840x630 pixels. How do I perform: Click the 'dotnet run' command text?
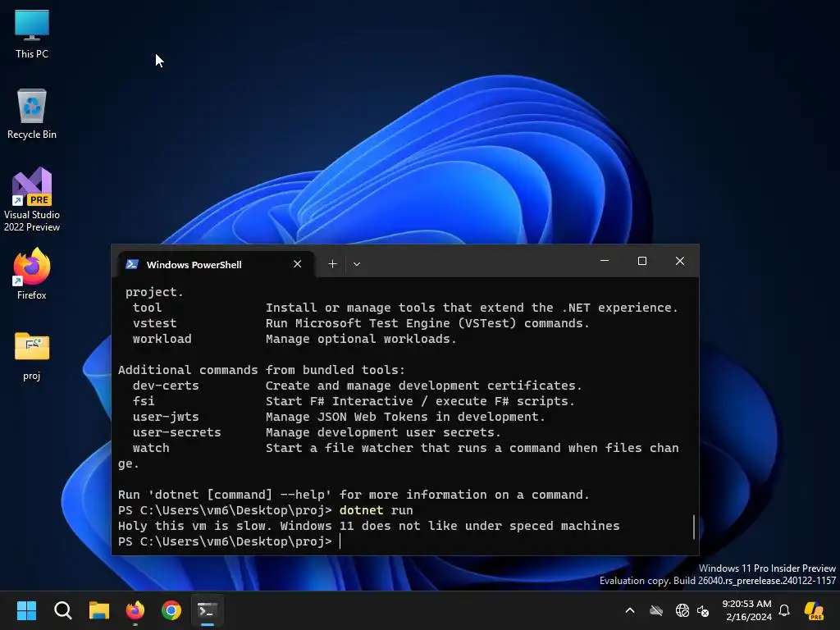pos(376,510)
